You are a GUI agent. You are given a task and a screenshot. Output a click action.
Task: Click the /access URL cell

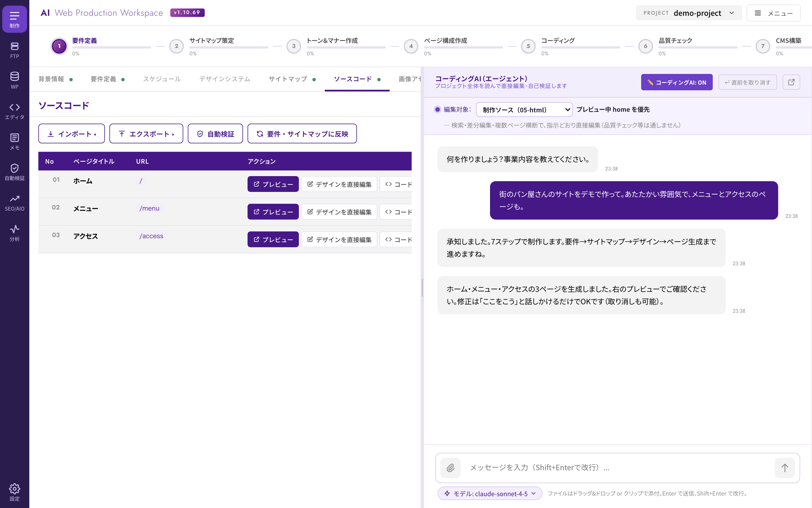pos(151,236)
